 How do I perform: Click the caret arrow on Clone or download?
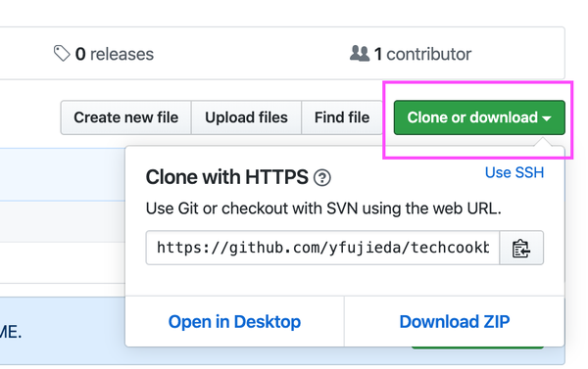coord(547,118)
